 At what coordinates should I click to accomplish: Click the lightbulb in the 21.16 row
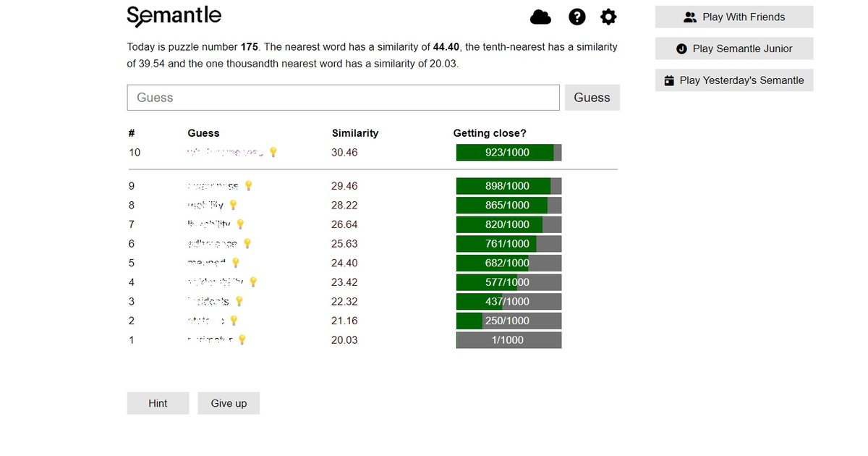pyautogui.click(x=234, y=321)
